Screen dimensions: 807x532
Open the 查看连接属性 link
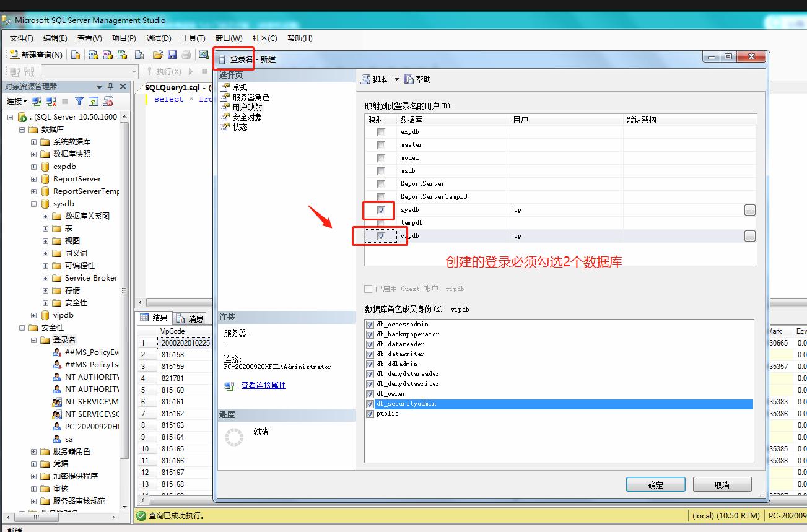[x=263, y=385]
